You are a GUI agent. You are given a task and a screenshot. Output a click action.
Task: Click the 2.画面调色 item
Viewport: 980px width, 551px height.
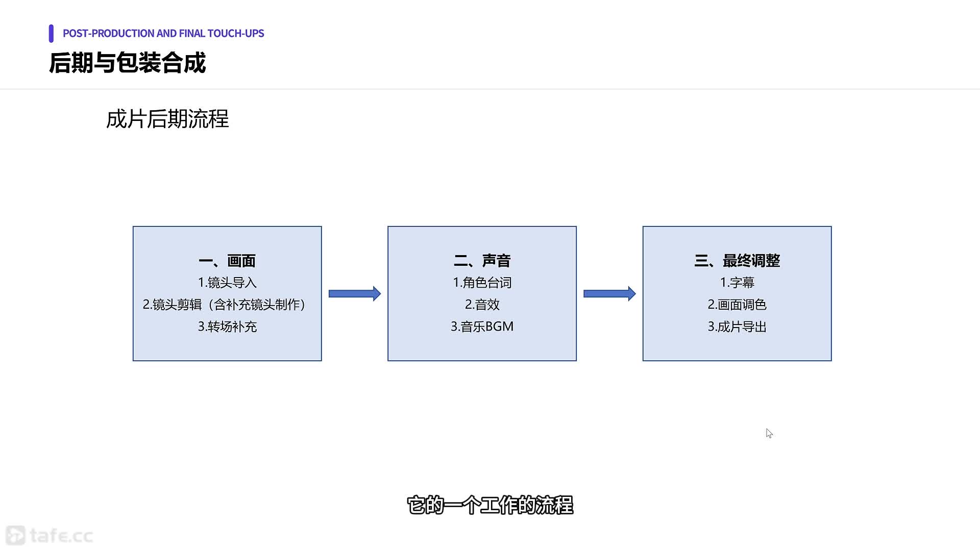737,305
